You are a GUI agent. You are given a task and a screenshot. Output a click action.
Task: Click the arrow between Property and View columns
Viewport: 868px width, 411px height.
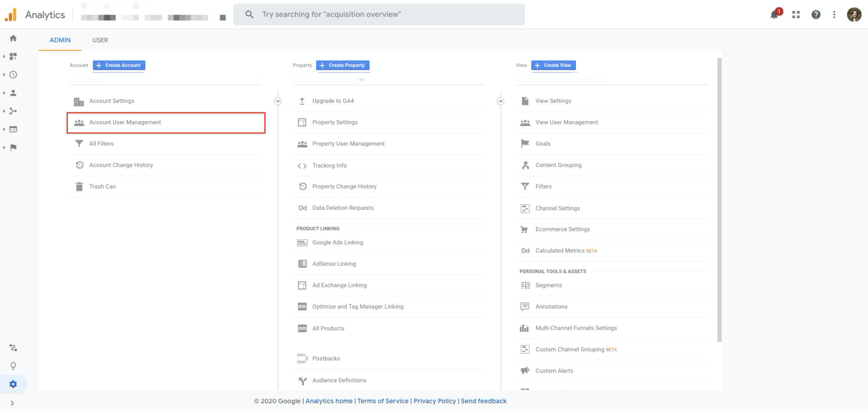point(500,101)
